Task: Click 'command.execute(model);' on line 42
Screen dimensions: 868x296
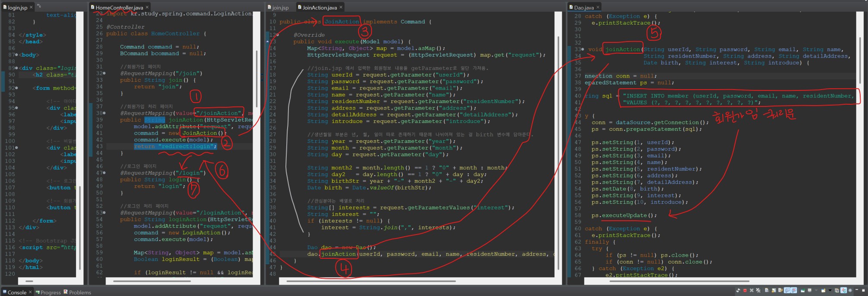Action: click(173, 140)
